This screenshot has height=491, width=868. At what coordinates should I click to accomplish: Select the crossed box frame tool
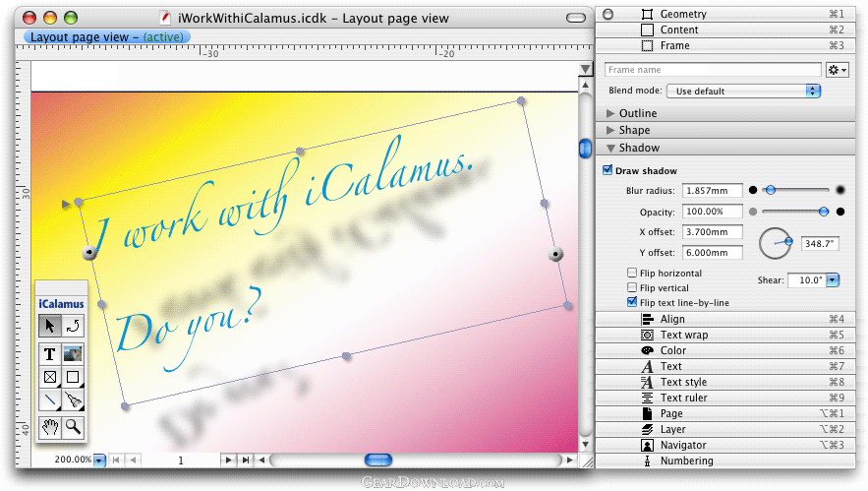[x=50, y=378]
